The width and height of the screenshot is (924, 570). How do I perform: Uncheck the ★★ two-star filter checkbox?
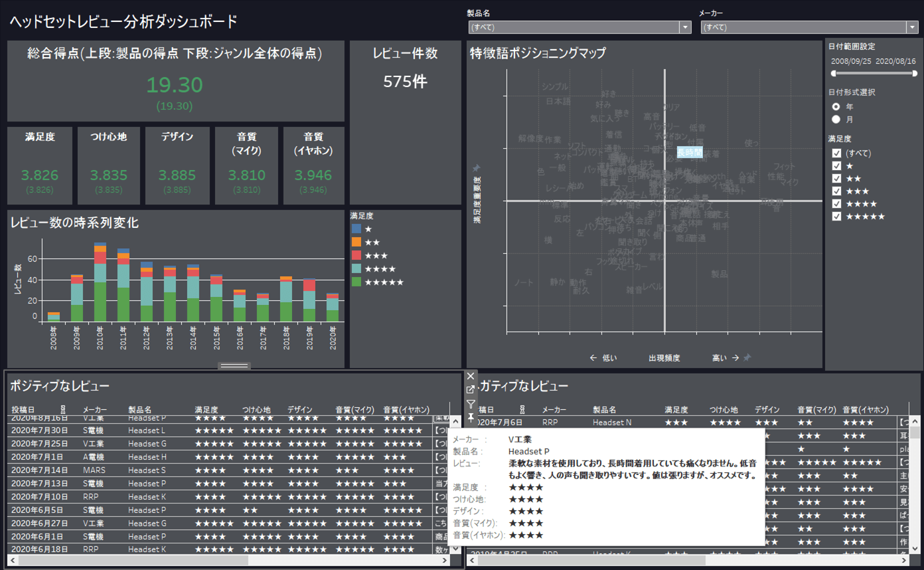pos(836,179)
